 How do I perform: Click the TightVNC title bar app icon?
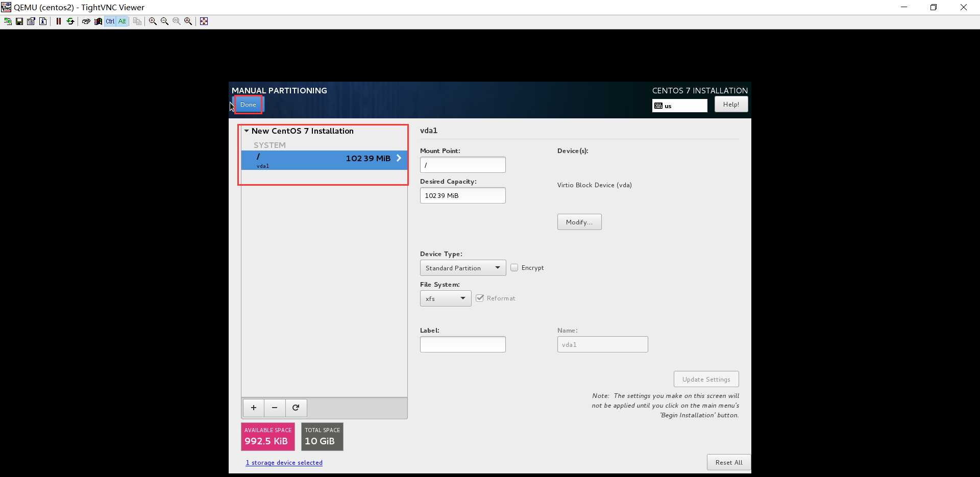(6, 7)
